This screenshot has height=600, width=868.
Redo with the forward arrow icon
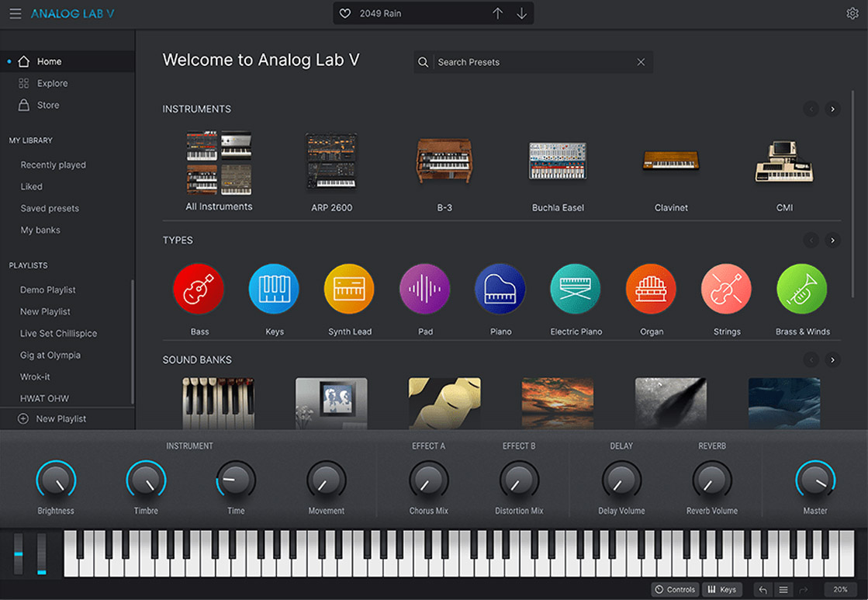coord(804,590)
